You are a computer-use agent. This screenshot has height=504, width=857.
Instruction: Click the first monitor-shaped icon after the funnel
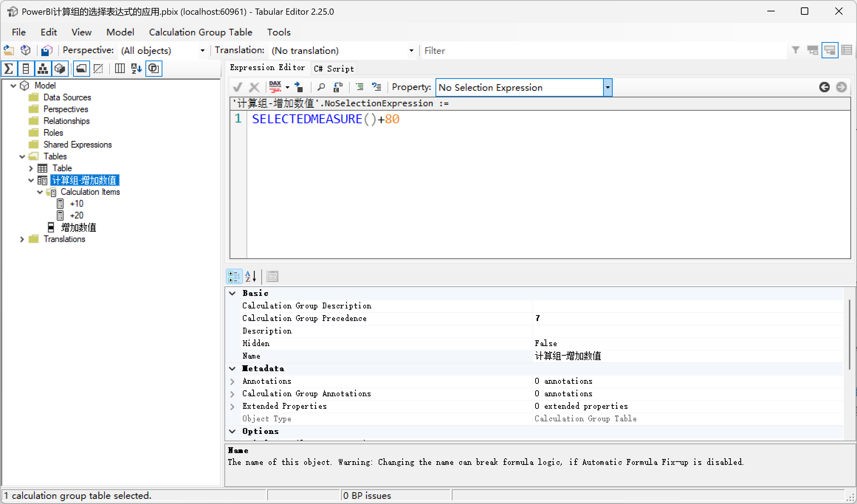pyautogui.click(x=813, y=50)
